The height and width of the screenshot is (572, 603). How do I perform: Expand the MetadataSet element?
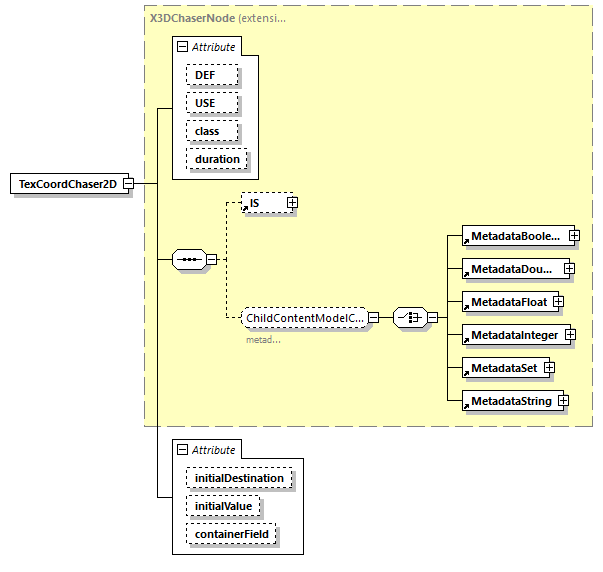(x=549, y=368)
